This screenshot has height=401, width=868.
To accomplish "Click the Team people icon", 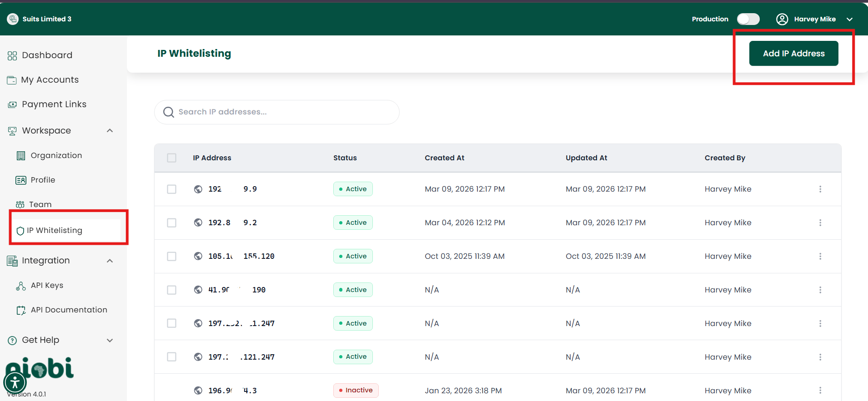I will (20, 205).
